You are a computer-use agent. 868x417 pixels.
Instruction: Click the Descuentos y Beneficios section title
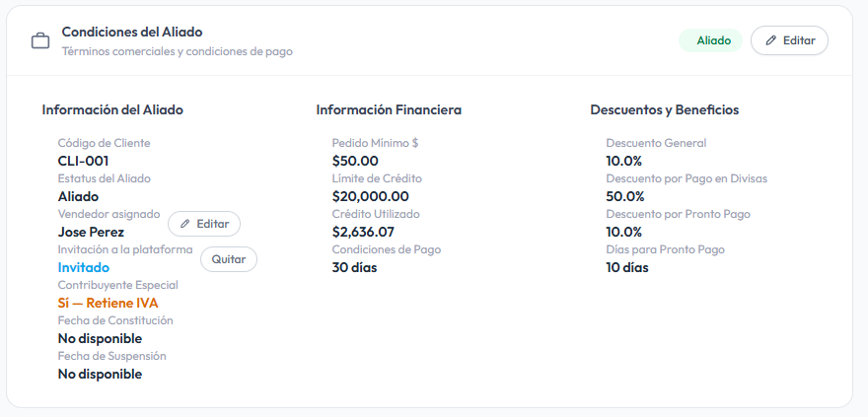click(665, 110)
